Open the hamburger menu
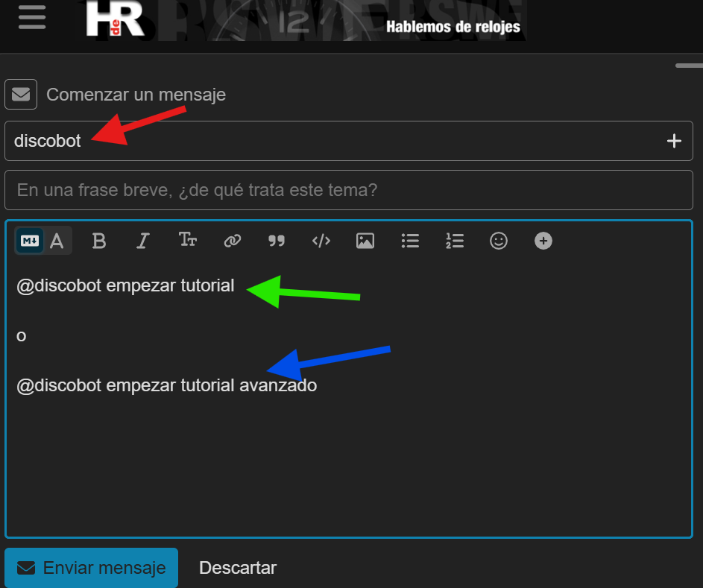The image size is (703, 588). (32, 17)
